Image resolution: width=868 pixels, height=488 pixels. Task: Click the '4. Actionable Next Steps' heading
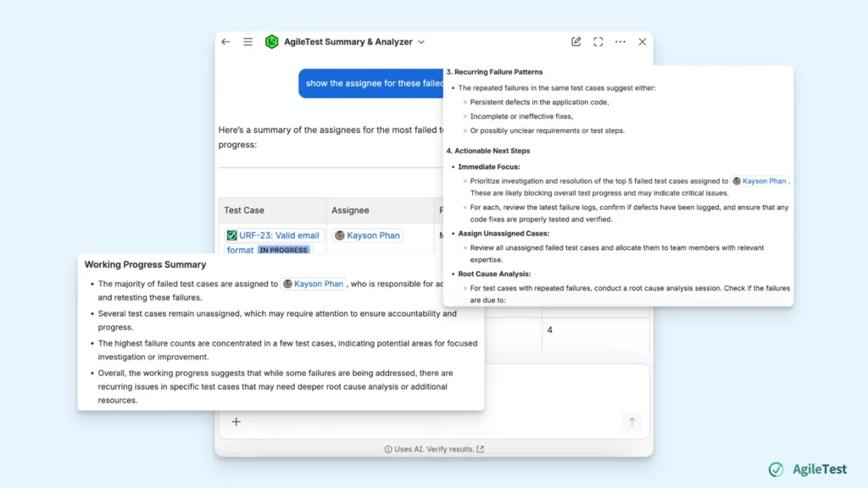tap(487, 151)
